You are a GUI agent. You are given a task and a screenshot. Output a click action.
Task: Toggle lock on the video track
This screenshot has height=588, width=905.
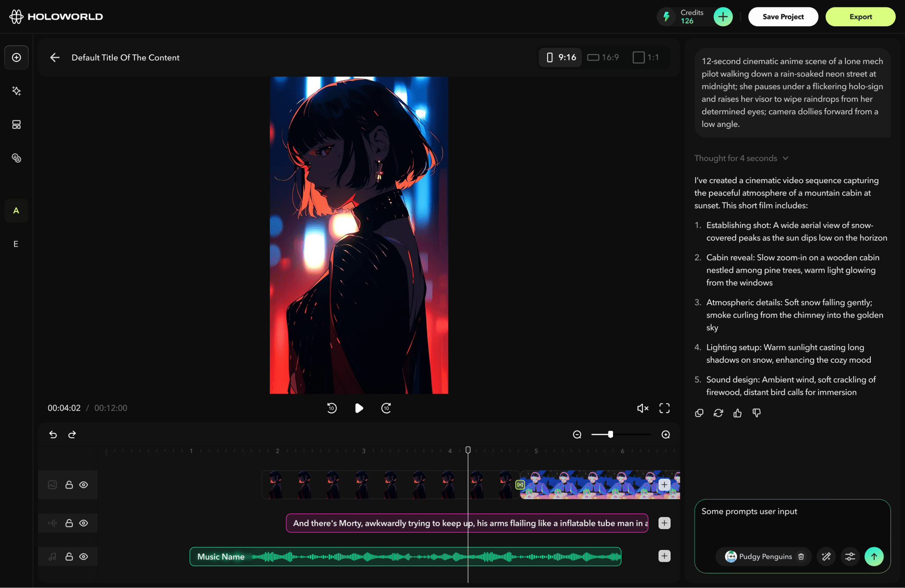69,485
